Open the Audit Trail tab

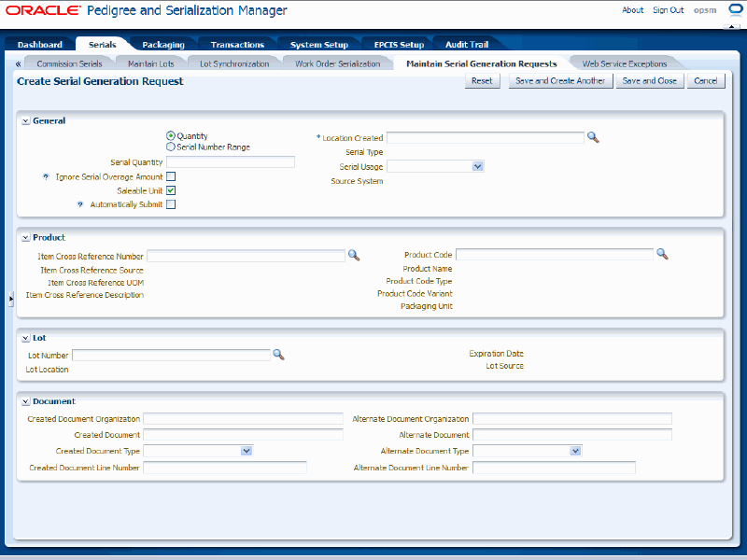pos(467,44)
